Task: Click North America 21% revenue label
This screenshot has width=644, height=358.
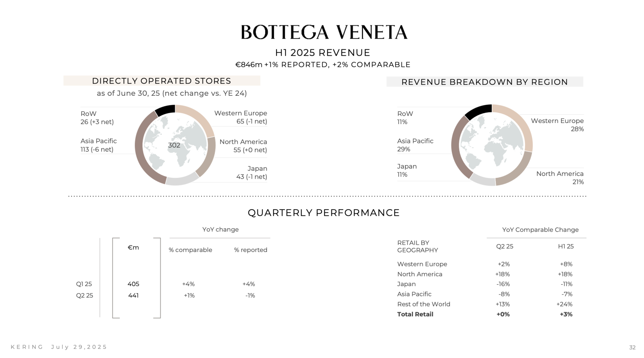Action: pos(560,178)
